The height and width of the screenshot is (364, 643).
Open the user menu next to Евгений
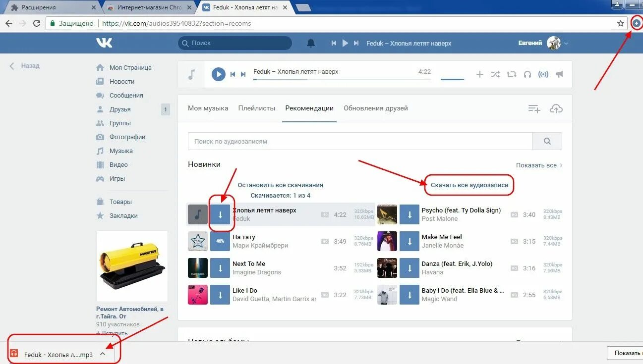pos(566,44)
